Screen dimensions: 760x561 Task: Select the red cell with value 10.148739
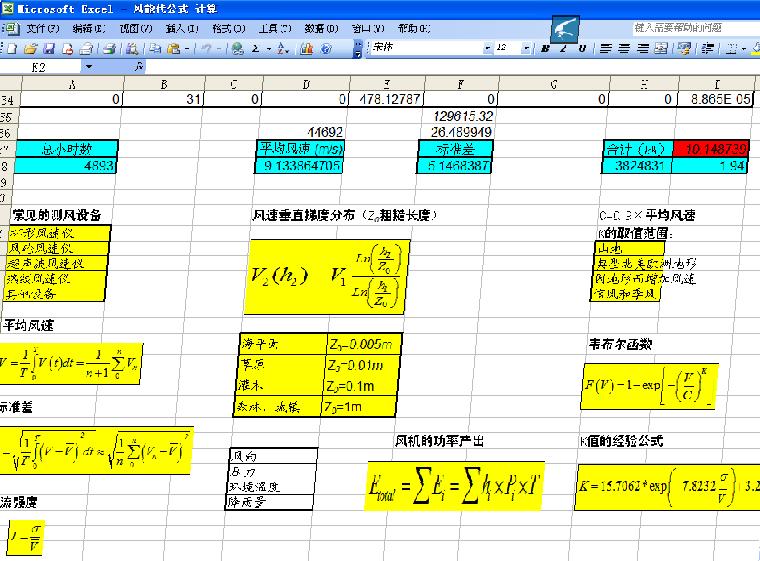click(x=711, y=149)
